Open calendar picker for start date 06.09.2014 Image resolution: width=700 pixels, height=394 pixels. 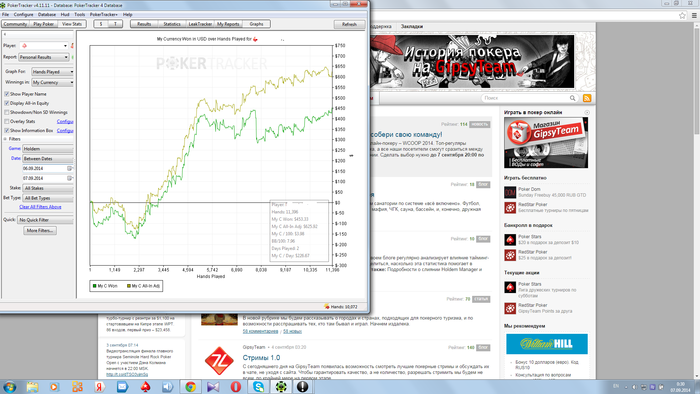click(69, 169)
